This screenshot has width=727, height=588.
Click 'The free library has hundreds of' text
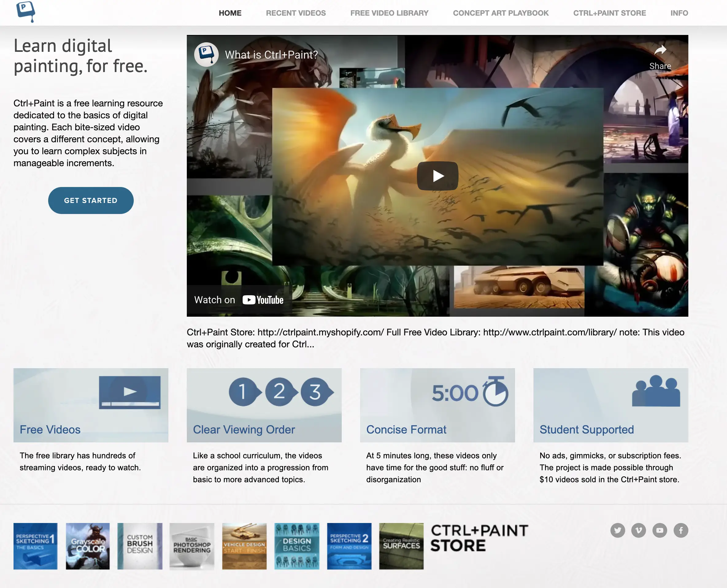77,455
